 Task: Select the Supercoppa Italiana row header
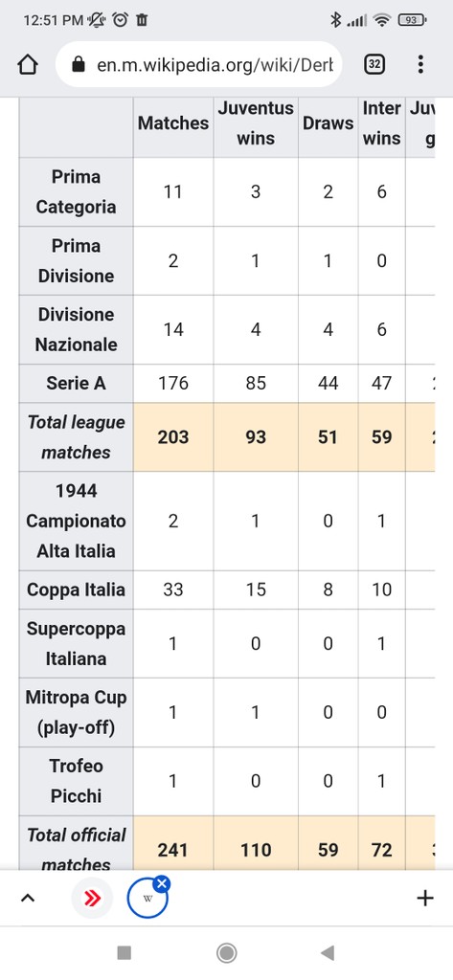[76, 644]
